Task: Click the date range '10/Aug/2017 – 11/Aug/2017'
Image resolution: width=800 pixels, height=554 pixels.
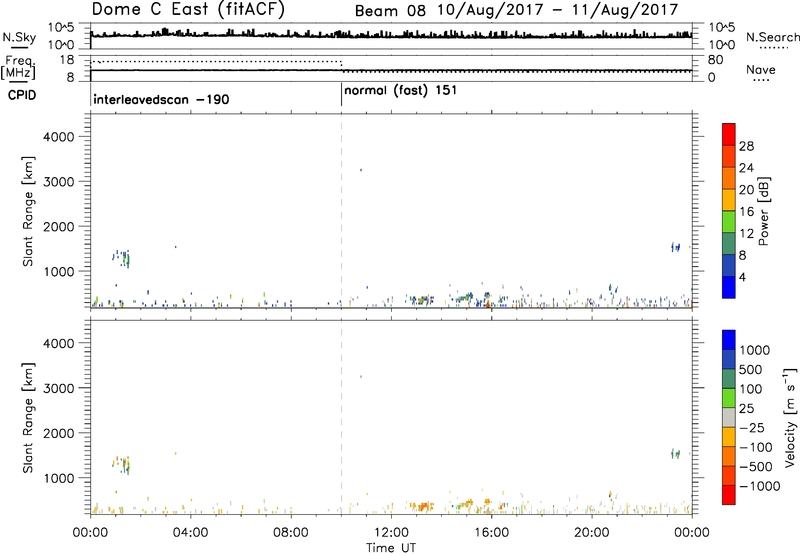Action: click(557, 10)
